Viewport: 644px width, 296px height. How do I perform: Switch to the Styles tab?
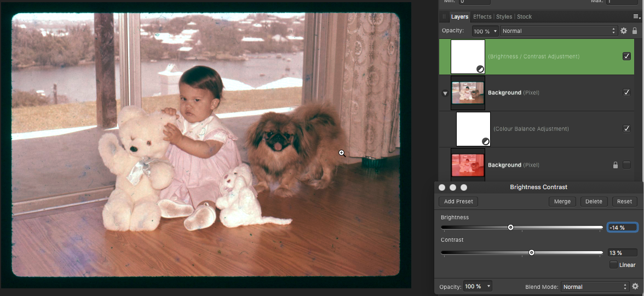pyautogui.click(x=504, y=17)
